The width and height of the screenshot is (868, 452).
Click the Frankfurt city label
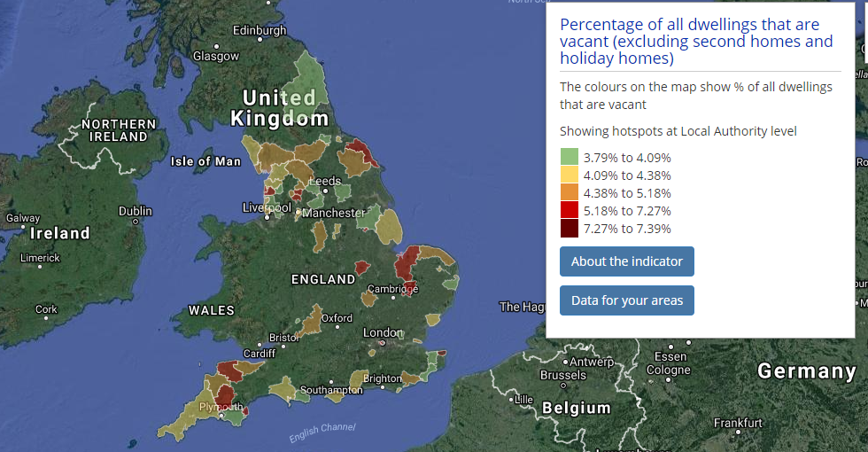click(x=738, y=424)
